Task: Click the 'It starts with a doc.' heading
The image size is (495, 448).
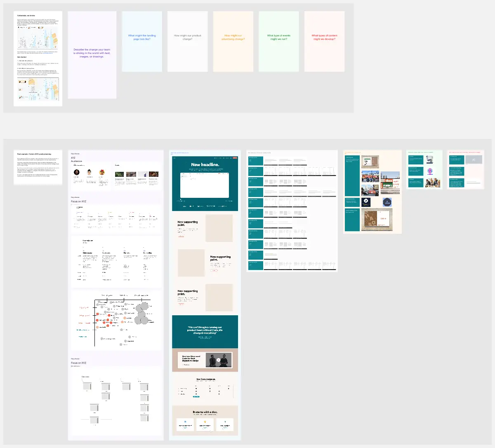Action: (x=205, y=412)
